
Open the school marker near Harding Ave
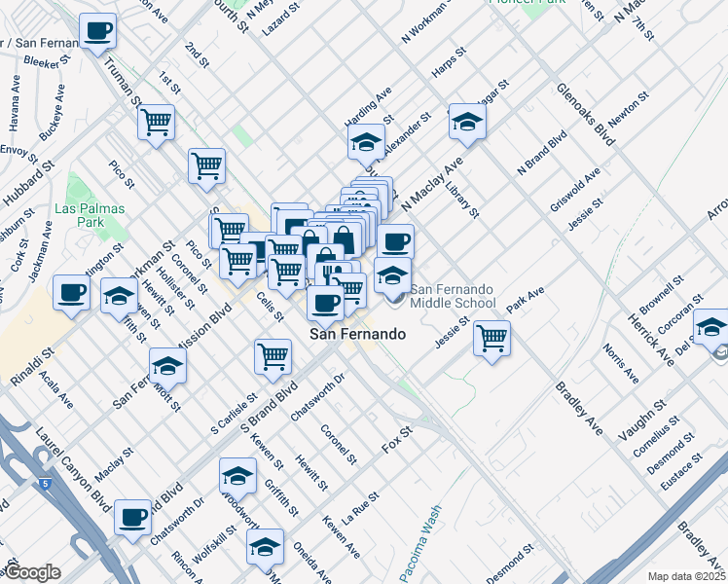[x=366, y=142]
